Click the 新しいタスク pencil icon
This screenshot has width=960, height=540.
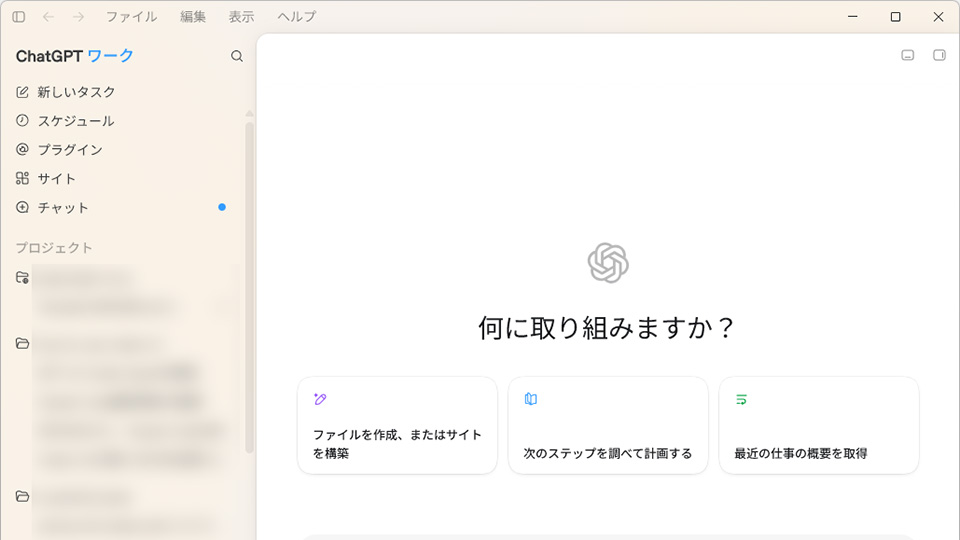coord(22,92)
